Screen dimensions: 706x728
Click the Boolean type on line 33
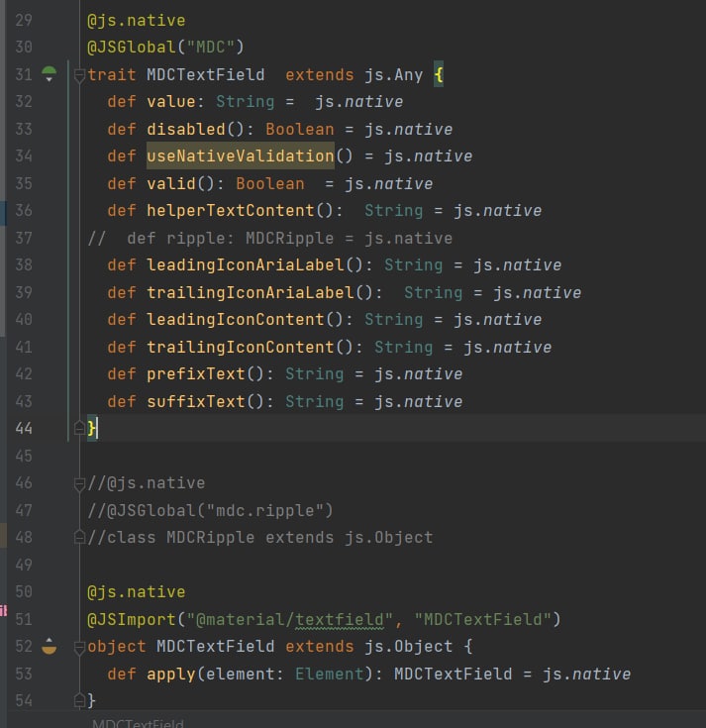click(299, 129)
